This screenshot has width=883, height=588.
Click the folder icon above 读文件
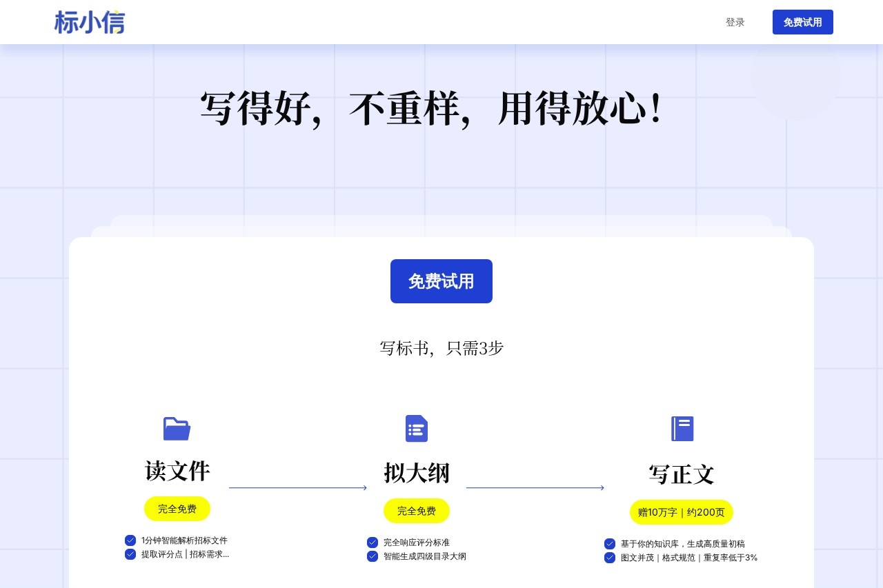tap(177, 429)
